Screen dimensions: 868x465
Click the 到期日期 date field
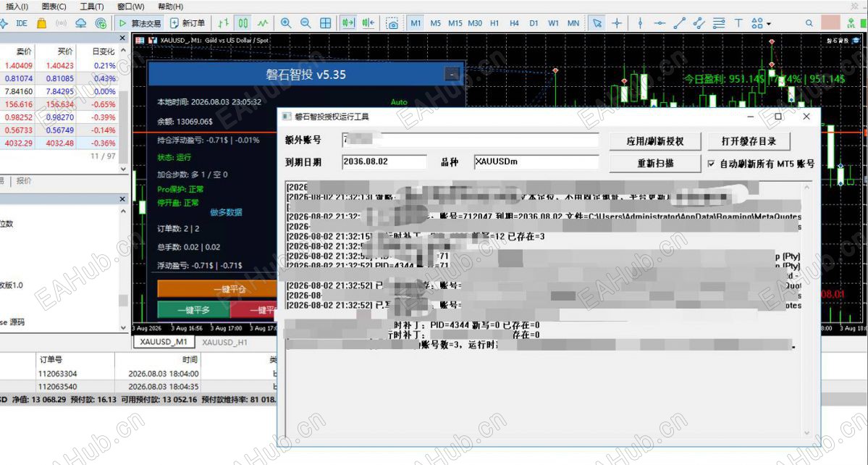tap(384, 162)
